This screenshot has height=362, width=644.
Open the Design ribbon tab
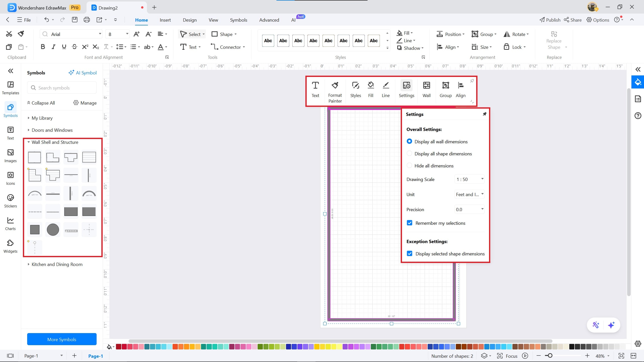click(190, 20)
